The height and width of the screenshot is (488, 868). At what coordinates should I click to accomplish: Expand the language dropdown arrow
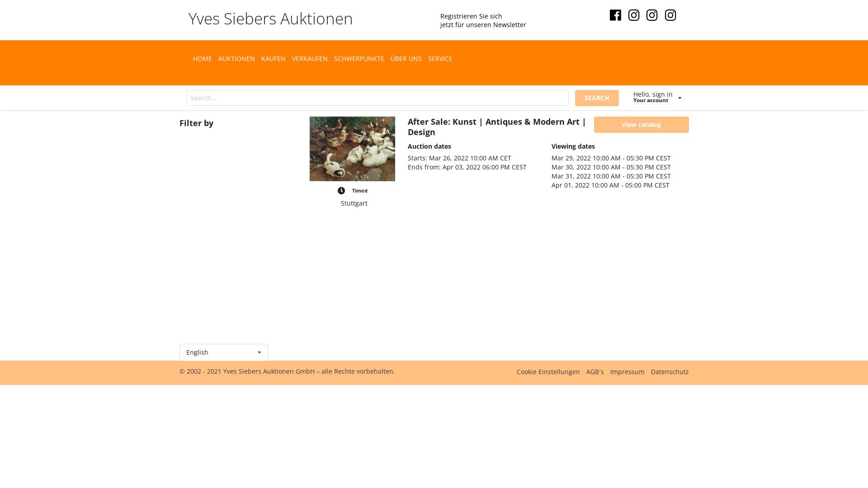pyautogui.click(x=259, y=352)
